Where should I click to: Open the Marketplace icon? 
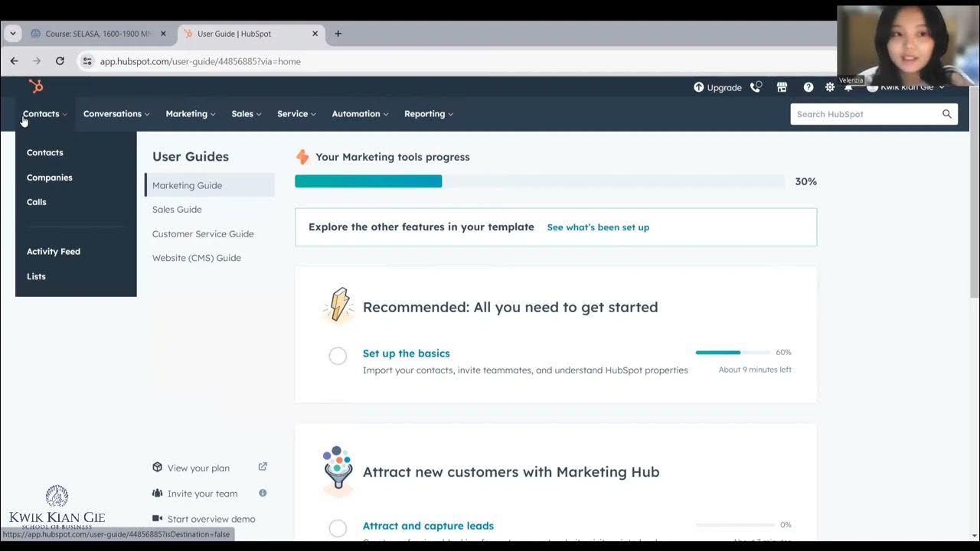pos(782,87)
